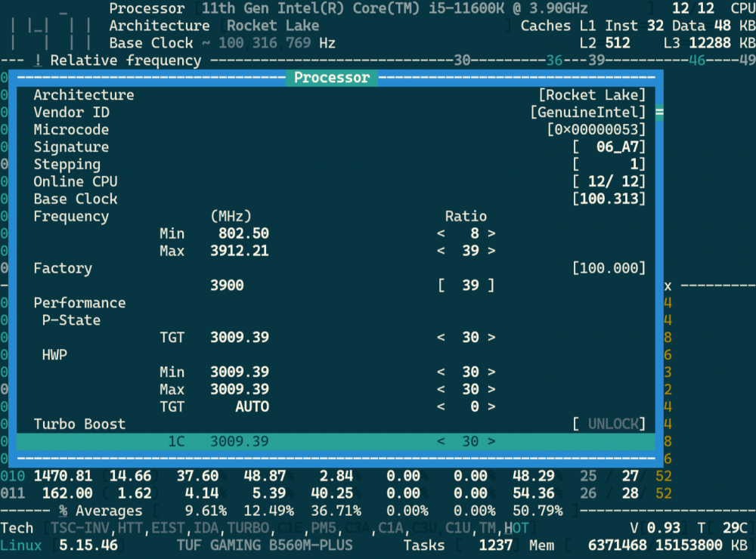Screen dimensions: 756x559
Task: Click the TSC-INV tech flag
Action: click(79, 528)
